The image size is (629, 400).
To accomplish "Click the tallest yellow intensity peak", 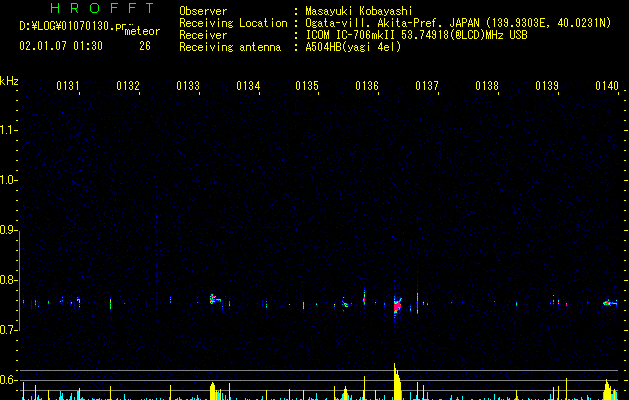I will pyautogui.click(x=397, y=382).
